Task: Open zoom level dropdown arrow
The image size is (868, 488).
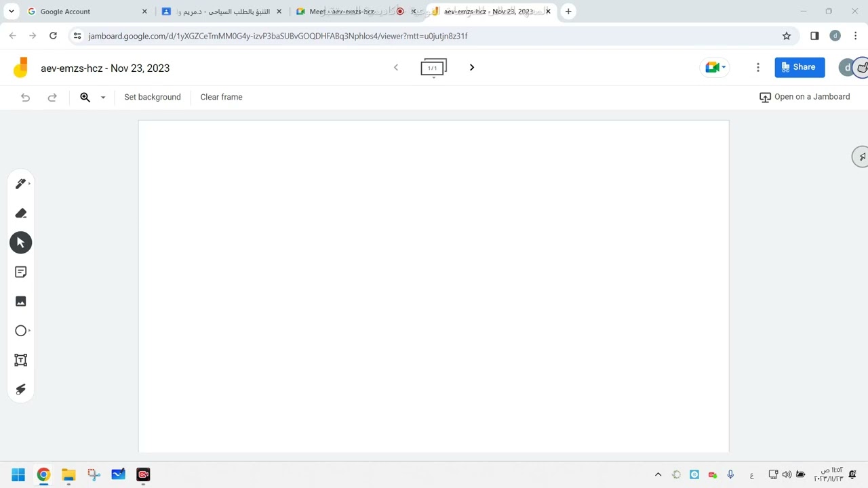Action: (103, 98)
